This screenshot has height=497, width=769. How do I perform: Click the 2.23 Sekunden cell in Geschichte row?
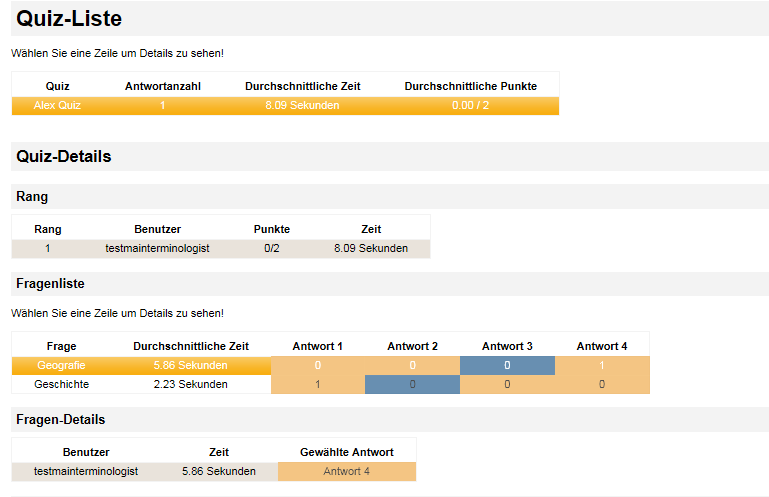pos(191,384)
